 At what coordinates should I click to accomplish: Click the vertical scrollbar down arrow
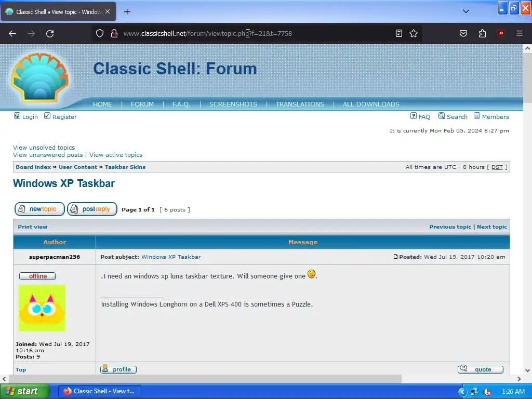pyautogui.click(x=527, y=370)
